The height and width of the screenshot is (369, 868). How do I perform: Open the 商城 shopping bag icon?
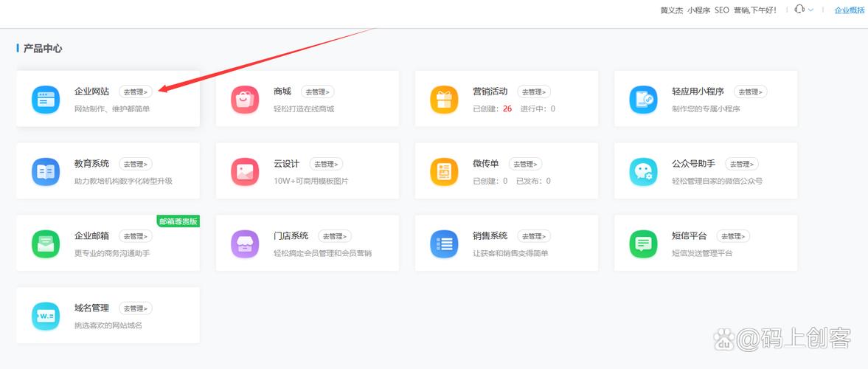coord(245,100)
